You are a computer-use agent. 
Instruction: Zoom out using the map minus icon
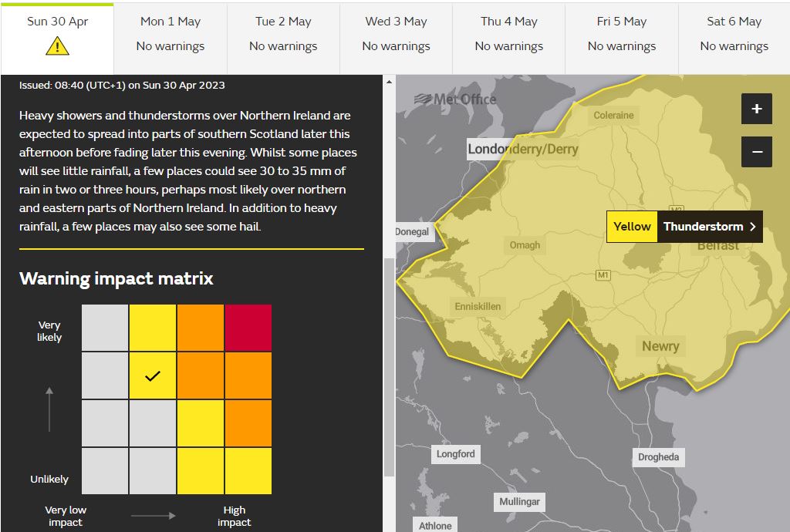coord(757,151)
